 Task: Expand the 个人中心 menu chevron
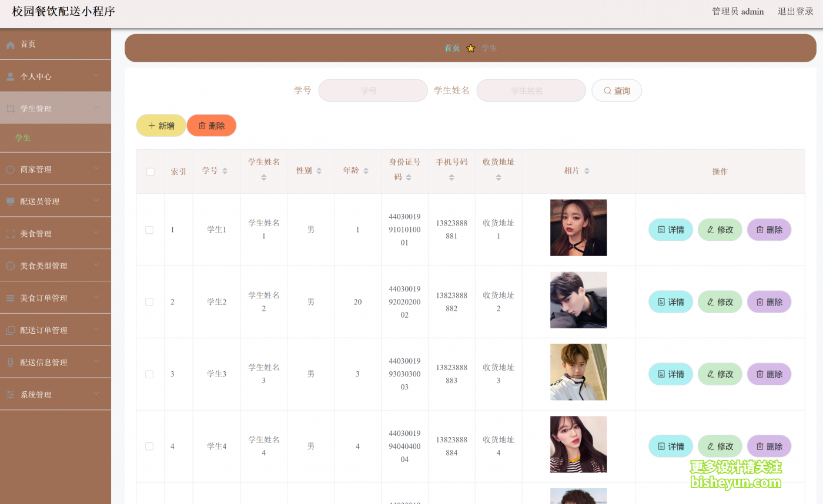(96, 75)
